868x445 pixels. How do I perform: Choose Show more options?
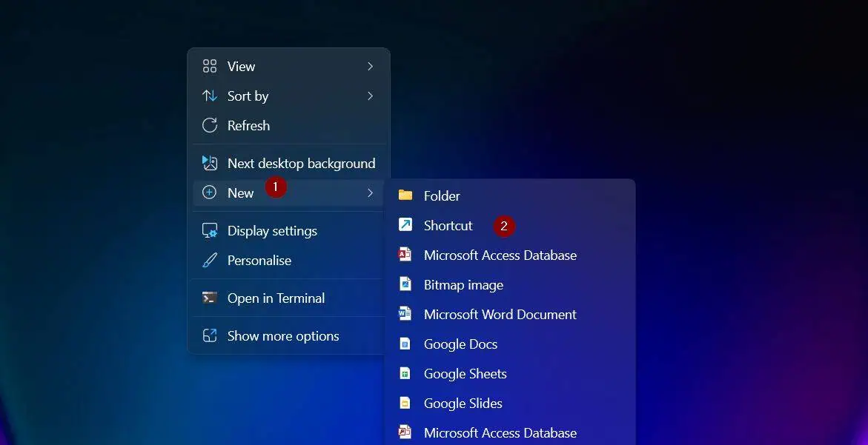pos(288,335)
